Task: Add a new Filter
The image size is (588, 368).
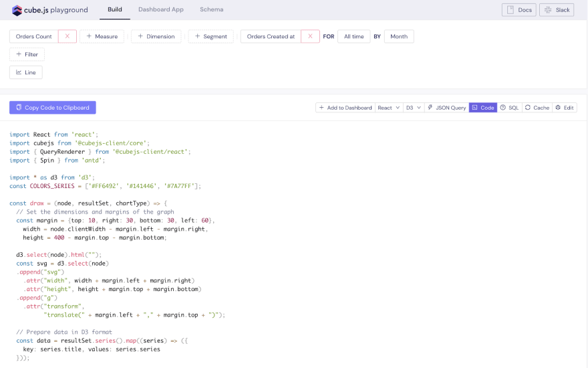Action: tap(27, 54)
